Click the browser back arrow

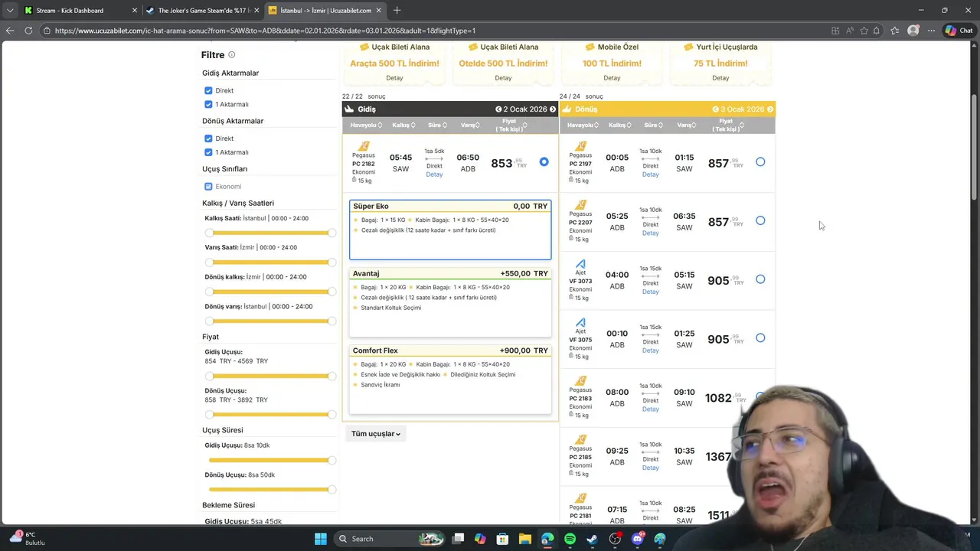pos(10,31)
